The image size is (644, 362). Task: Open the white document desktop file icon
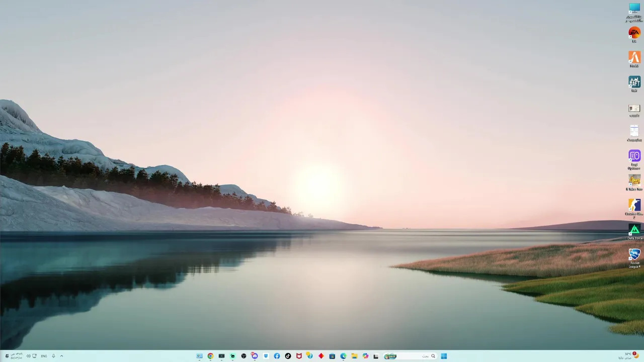[634, 133]
